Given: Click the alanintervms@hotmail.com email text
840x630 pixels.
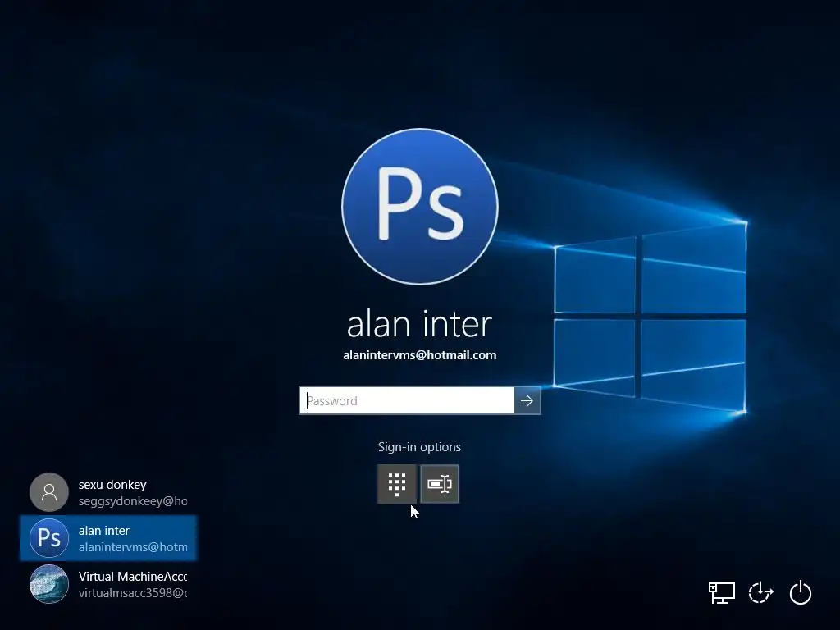Looking at the screenshot, I should 419,355.
